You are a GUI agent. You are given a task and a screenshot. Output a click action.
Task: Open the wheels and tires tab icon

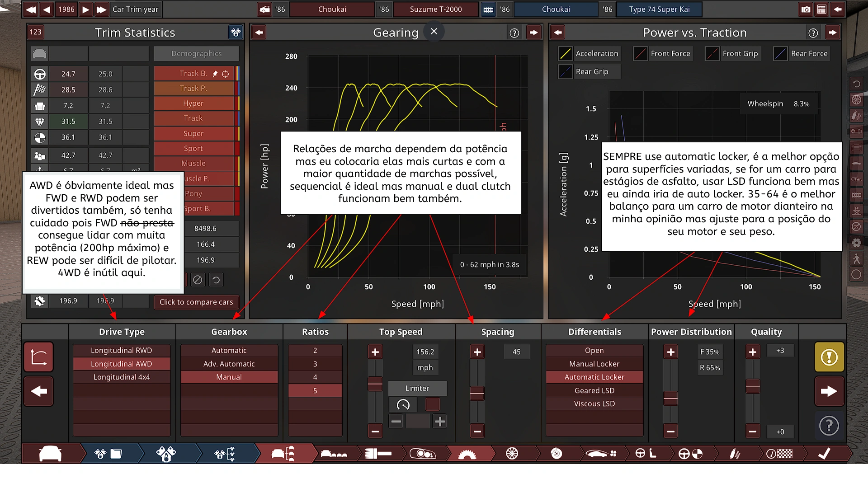[x=512, y=454]
